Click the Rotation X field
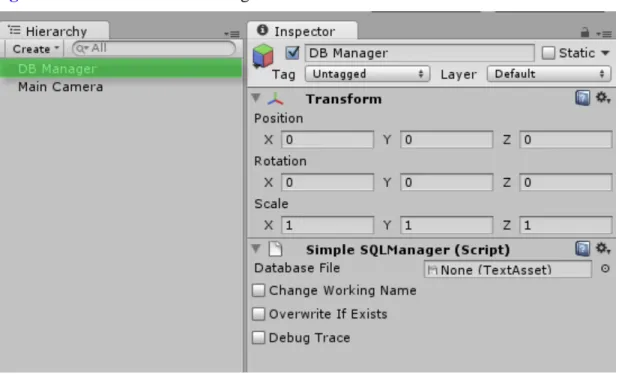The image size is (619, 374). click(x=328, y=182)
